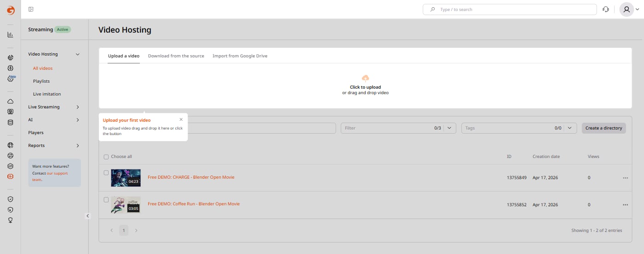Focus the Type / to search field

510,9
